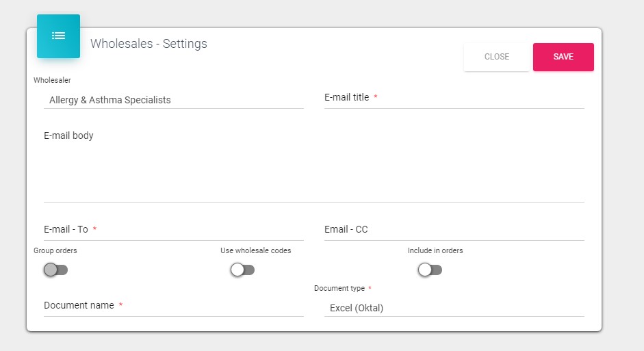Click the teal list icon in header
This screenshot has width=644, height=351.
pos(58,36)
